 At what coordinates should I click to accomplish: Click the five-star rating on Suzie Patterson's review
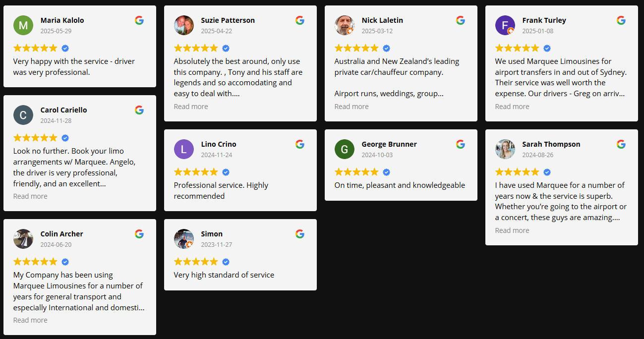[196, 48]
